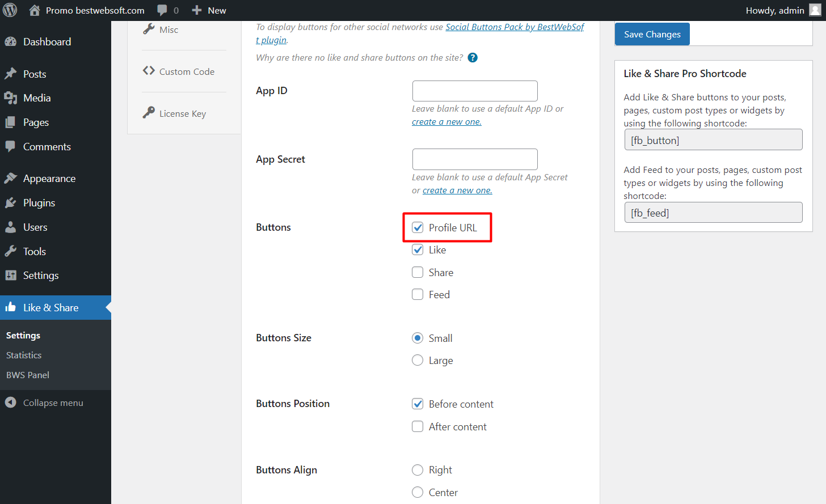This screenshot has height=504, width=826.
Task: Select the Small buttons size radio
Action: point(418,338)
